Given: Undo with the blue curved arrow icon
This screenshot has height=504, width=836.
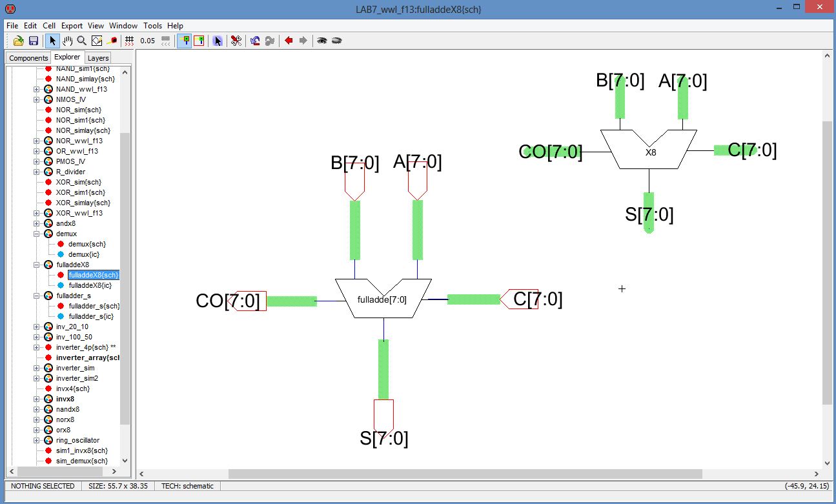Looking at the screenshot, I should pyautogui.click(x=255, y=41).
